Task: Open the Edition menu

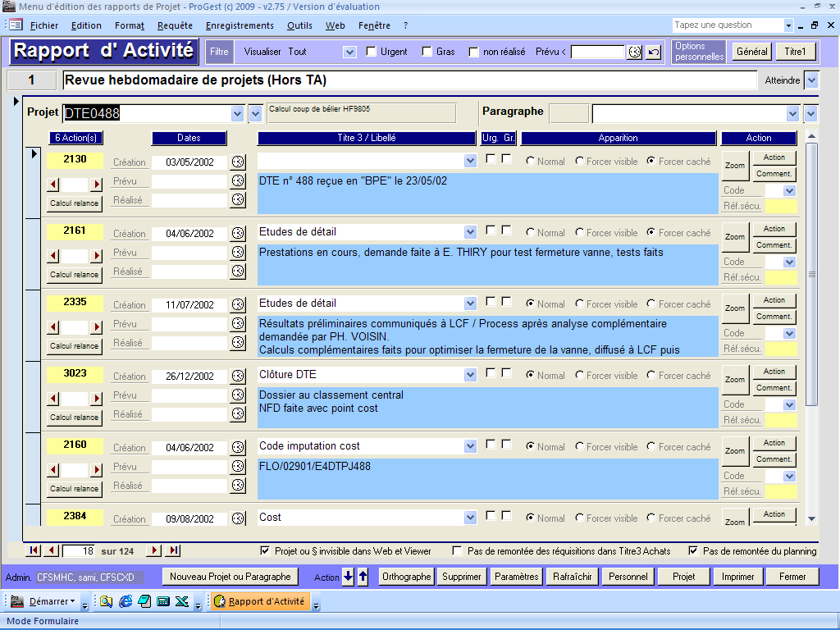Action: [86, 25]
